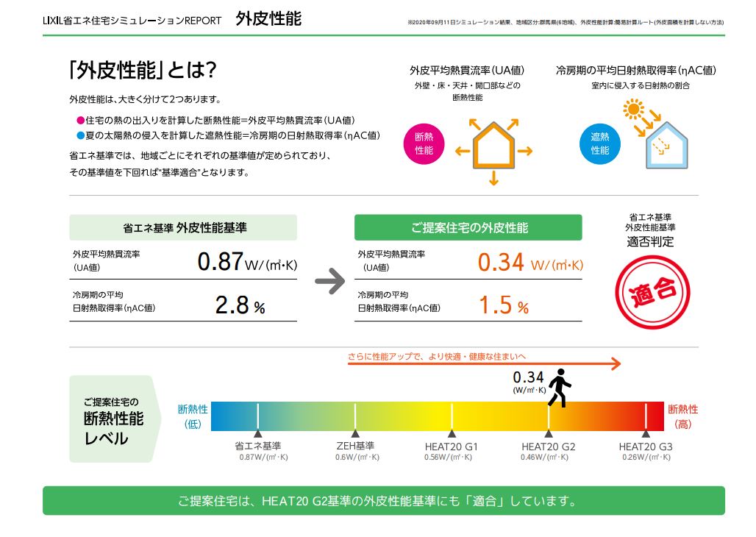Click the 冷房期の平均日射熱取得率(ηAC値) heading above the sun

pyautogui.click(x=636, y=71)
